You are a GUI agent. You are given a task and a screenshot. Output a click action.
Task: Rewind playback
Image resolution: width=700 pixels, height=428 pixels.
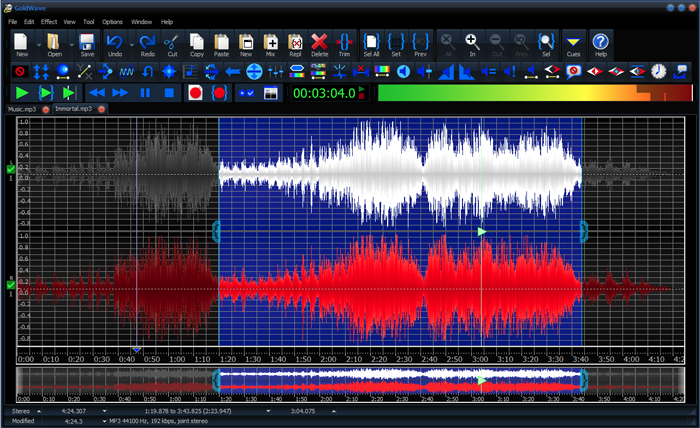(96, 93)
